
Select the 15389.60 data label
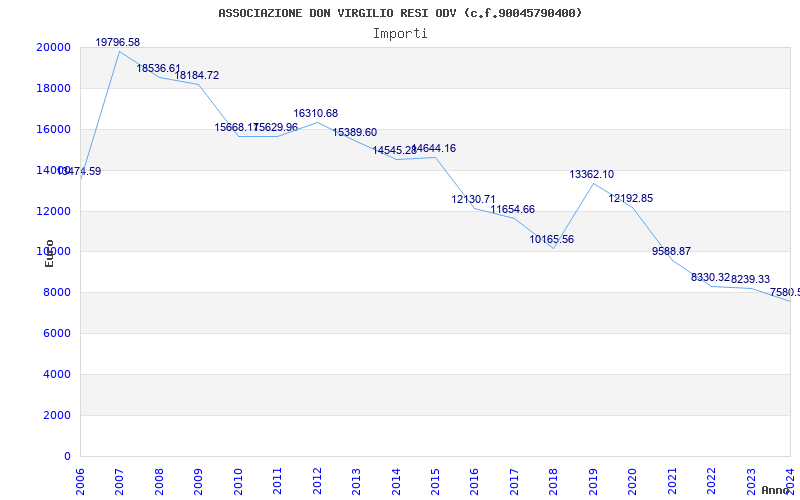coord(355,133)
